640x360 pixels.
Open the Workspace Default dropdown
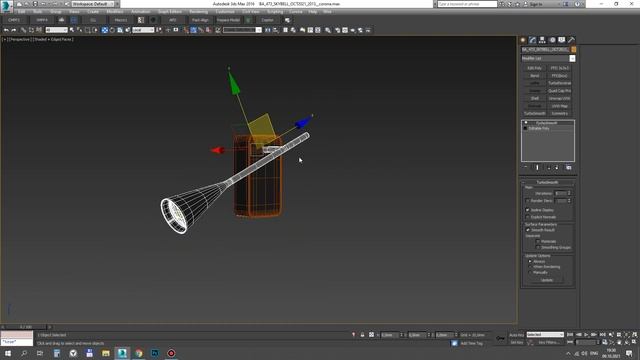pos(93,4)
